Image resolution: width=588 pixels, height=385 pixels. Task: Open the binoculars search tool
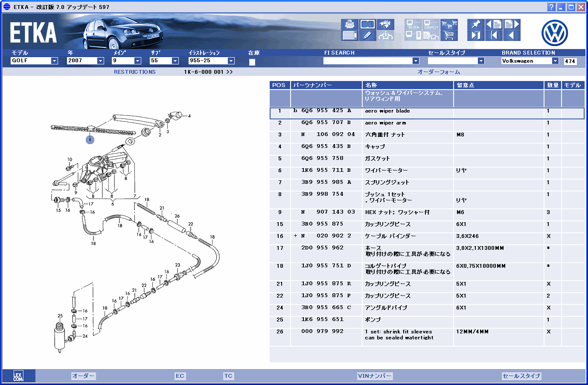click(x=385, y=24)
